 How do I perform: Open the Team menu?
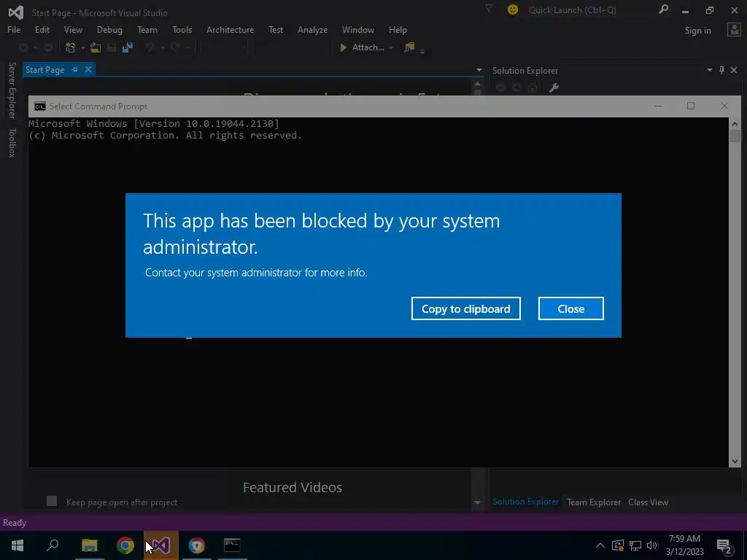(x=147, y=29)
